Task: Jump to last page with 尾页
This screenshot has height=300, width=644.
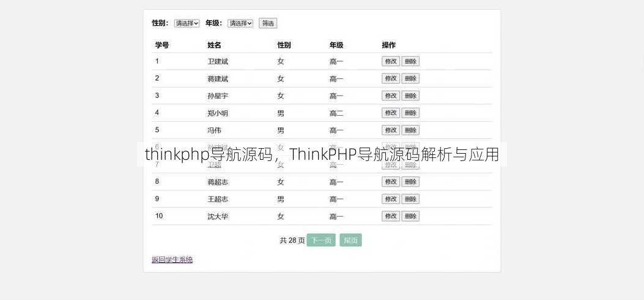Action: (351, 241)
